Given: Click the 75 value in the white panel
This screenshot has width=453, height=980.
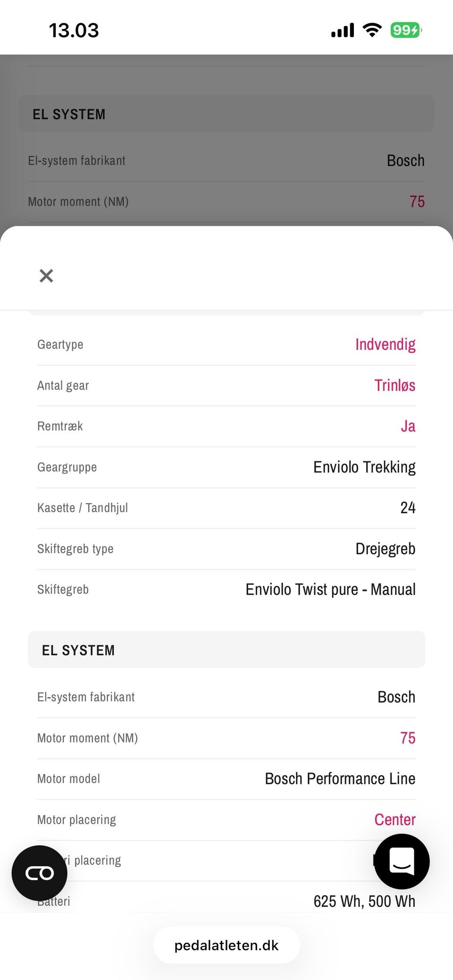Looking at the screenshot, I should click(408, 738).
